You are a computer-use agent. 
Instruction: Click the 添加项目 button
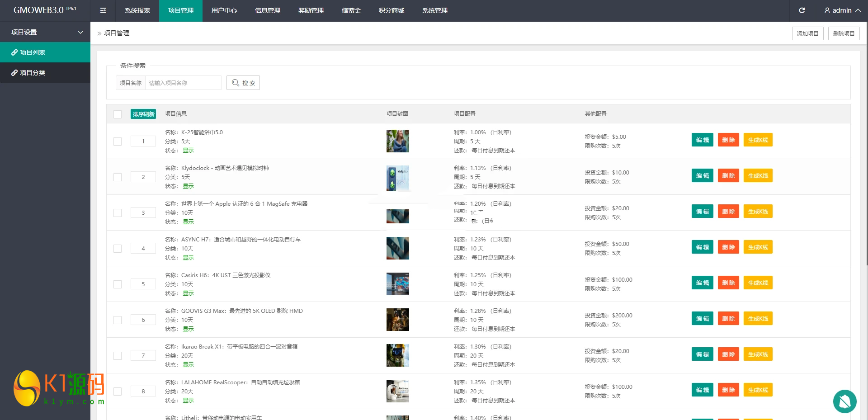(x=807, y=33)
